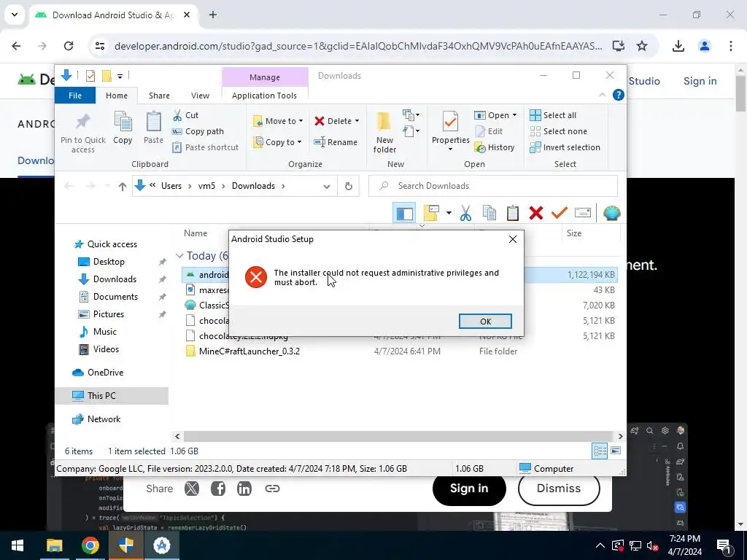Click Pin to Quick access in ribbon
This screenshot has width=747, height=560.
click(83, 133)
